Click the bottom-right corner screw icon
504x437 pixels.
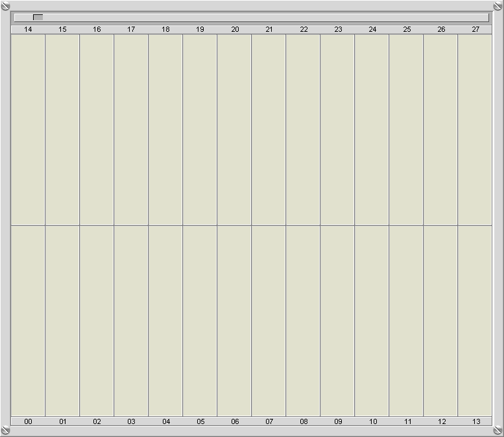click(x=498, y=431)
